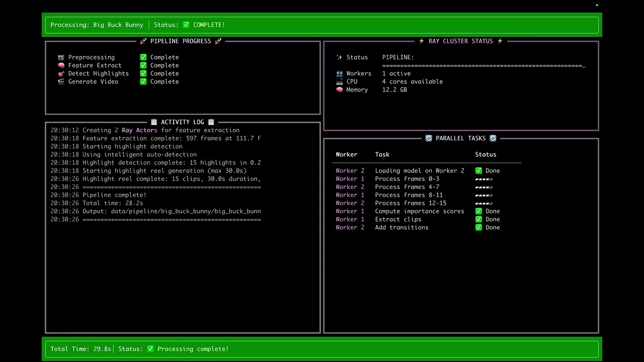Click the target icon beside Detect Highlights
The width and height of the screenshot is (644, 362).
(61, 73)
